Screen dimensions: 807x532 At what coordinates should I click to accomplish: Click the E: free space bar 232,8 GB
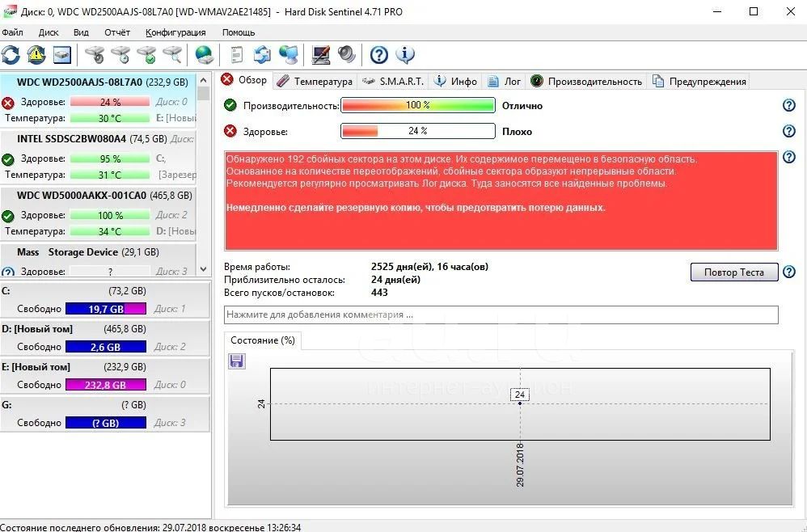[x=106, y=385]
